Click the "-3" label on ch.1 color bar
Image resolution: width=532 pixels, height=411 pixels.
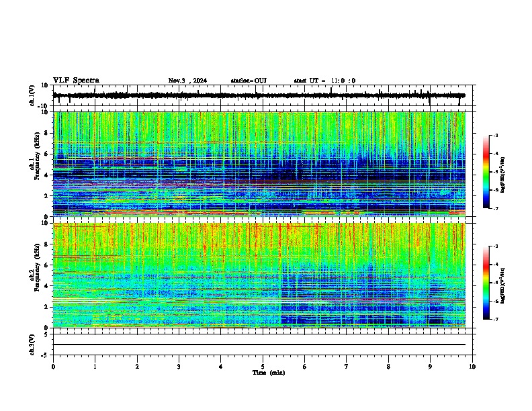[x=495, y=135]
